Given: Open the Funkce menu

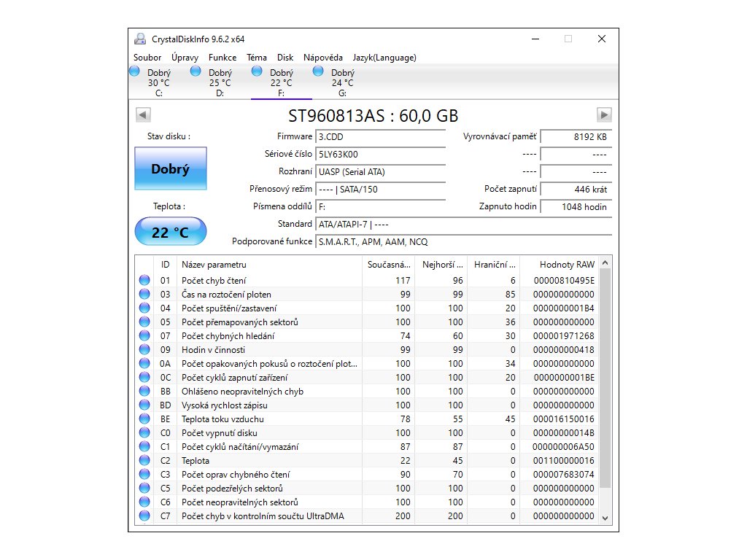Looking at the screenshot, I should tap(222, 58).
